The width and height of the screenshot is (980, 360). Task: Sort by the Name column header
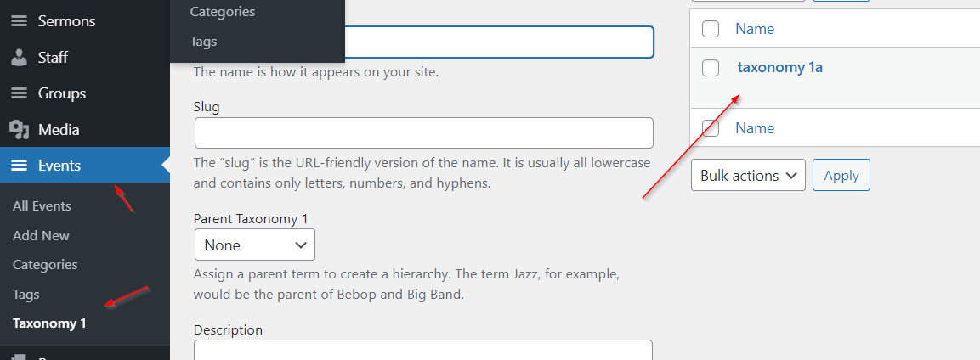[x=755, y=29]
